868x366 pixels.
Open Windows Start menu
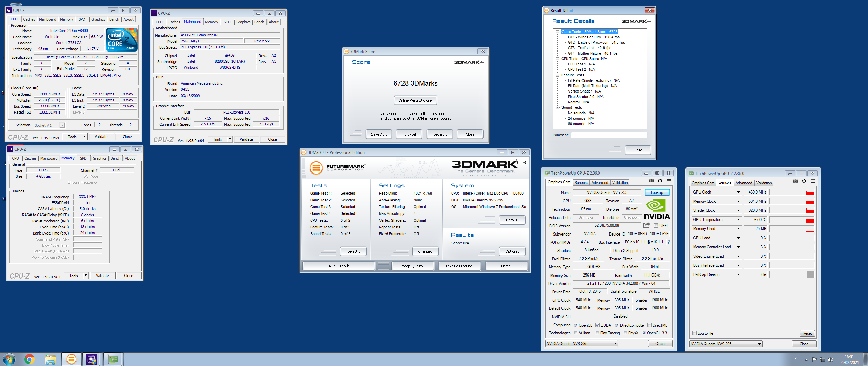coord(9,359)
